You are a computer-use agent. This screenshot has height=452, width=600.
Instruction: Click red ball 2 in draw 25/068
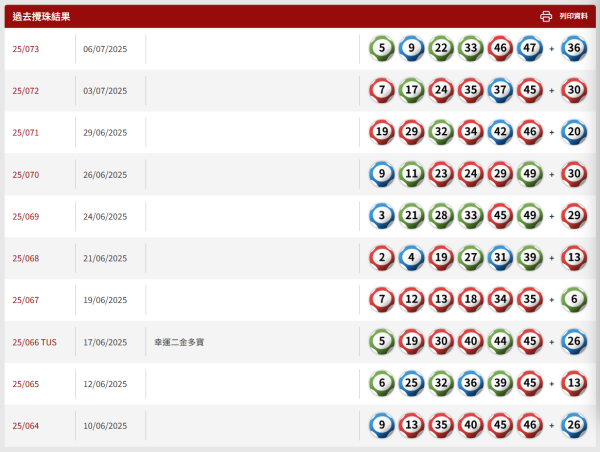382,258
